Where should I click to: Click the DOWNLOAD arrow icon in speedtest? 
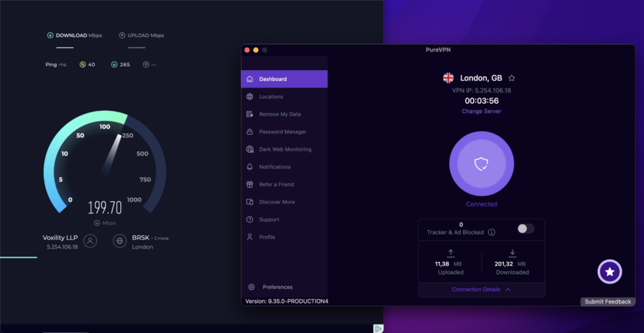click(x=50, y=35)
